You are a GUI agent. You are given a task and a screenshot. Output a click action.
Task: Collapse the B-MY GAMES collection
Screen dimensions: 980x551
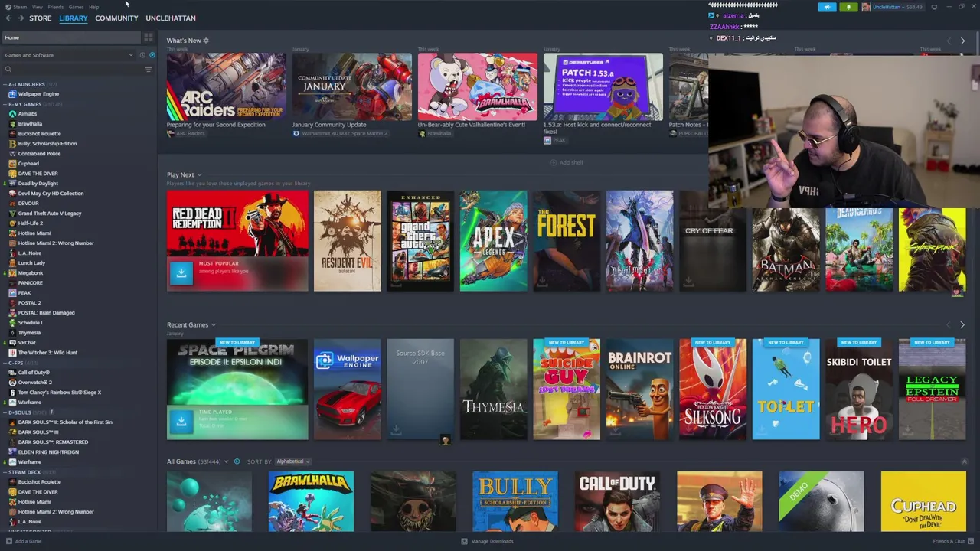tap(5, 104)
